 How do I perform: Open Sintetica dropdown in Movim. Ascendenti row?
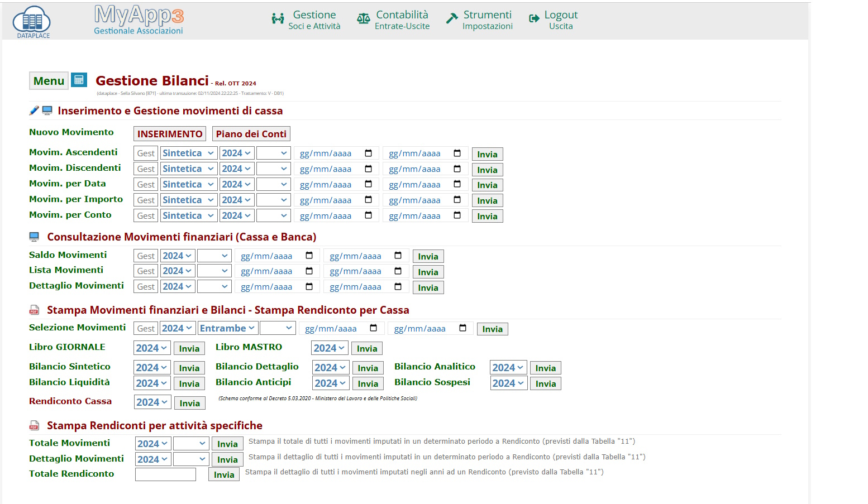189,153
